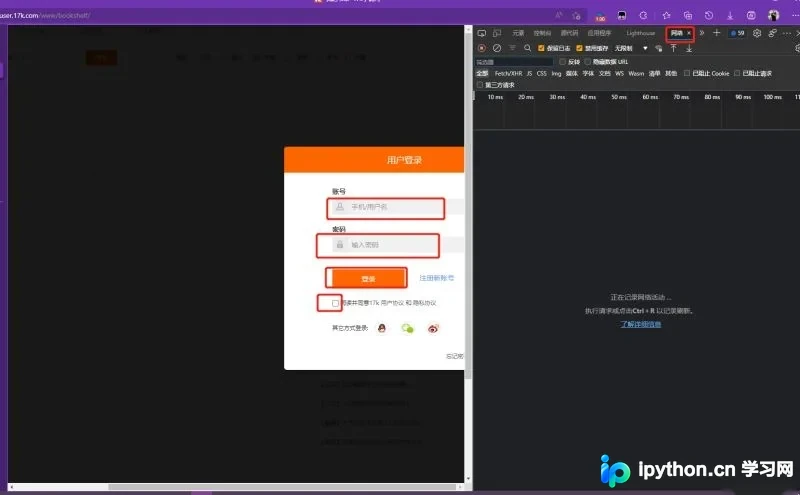Tick the 17k user agreement checkbox
The image size is (800, 495).
(335, 303)
